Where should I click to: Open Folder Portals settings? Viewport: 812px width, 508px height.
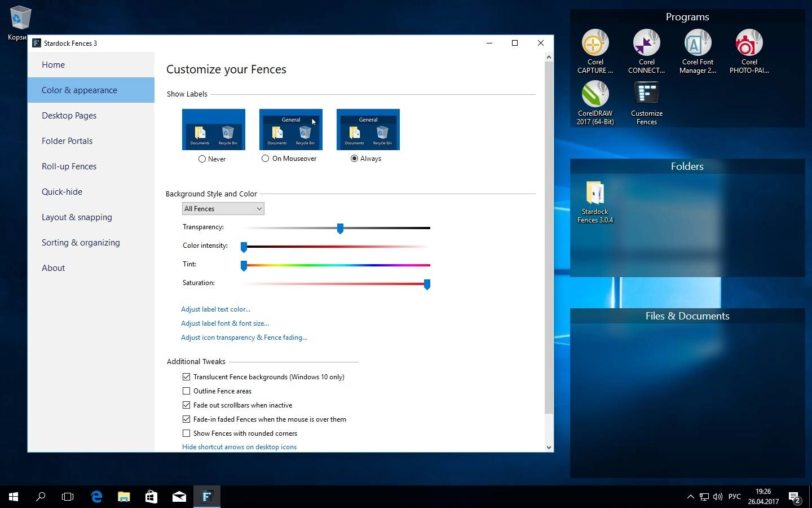coord(91,141)
